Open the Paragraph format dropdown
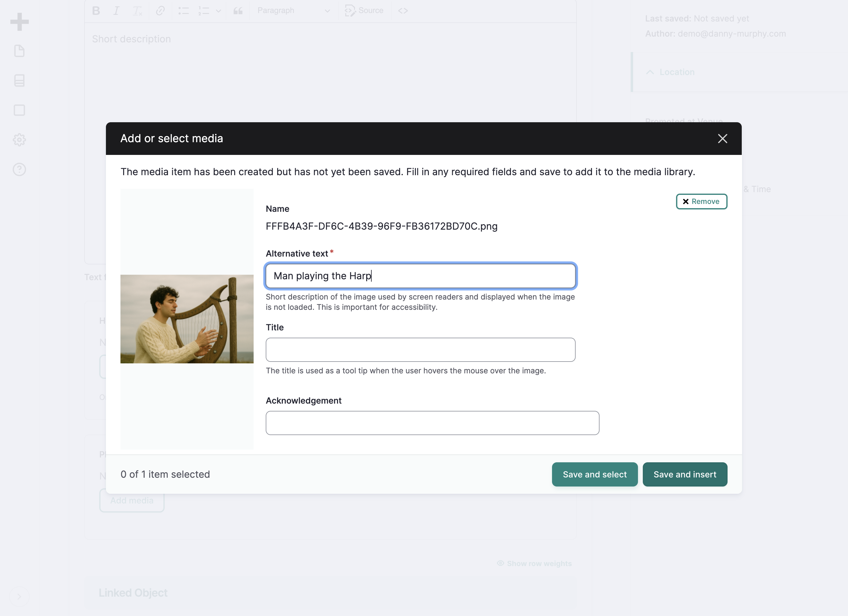848x616 pixels. 294,11
